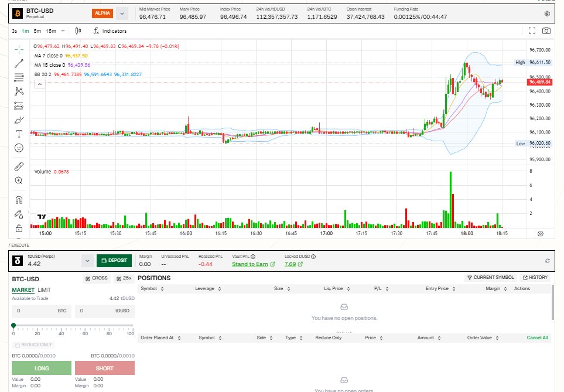The image size is (564, 392).
Task: Click the positions panel scrollbar
Action: [x=553, y=302]
